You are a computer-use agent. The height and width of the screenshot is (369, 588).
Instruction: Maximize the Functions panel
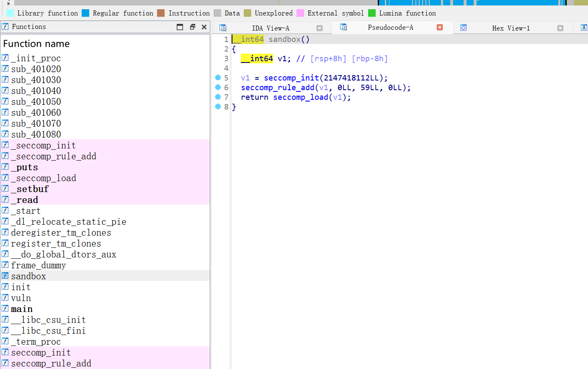click(x=180, y=27)
